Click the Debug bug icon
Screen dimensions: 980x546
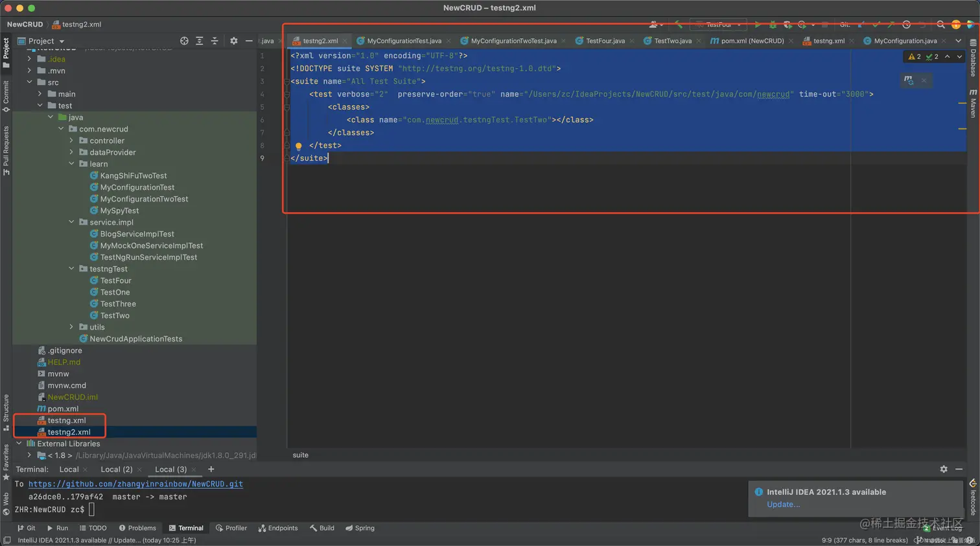773,25
